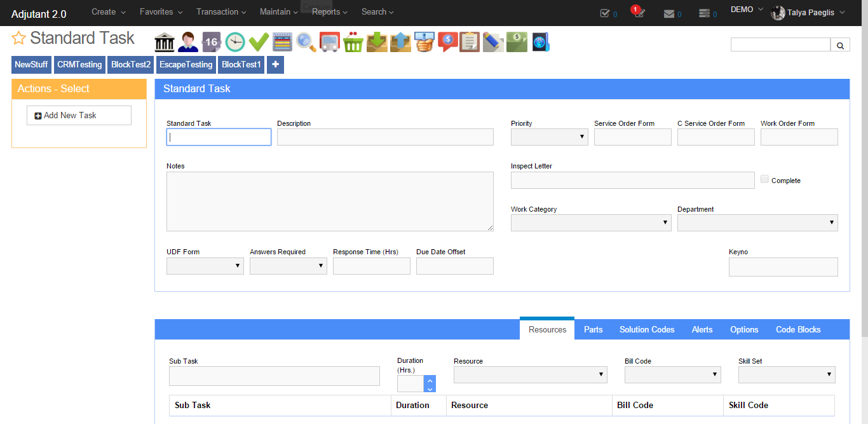
Task: Open the Transaction menu
Action: [x=221, y=11]
